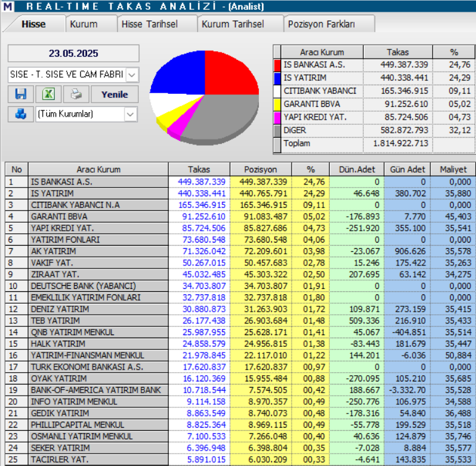This screenshot has width=476, height=466.
Task: Select the PHILLIPCAPITAL MENKUL row
Action: pos(240,425)
